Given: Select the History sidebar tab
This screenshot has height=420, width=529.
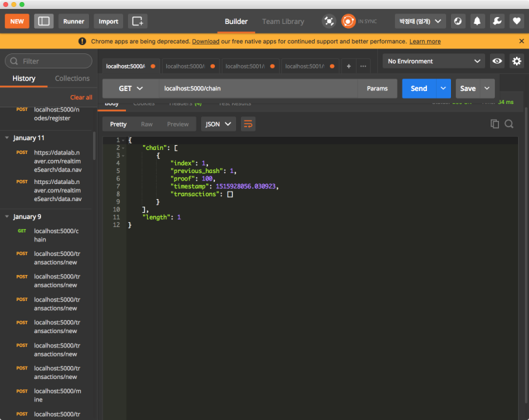Looking at the screenshot, I should click(x=24, y=79).
